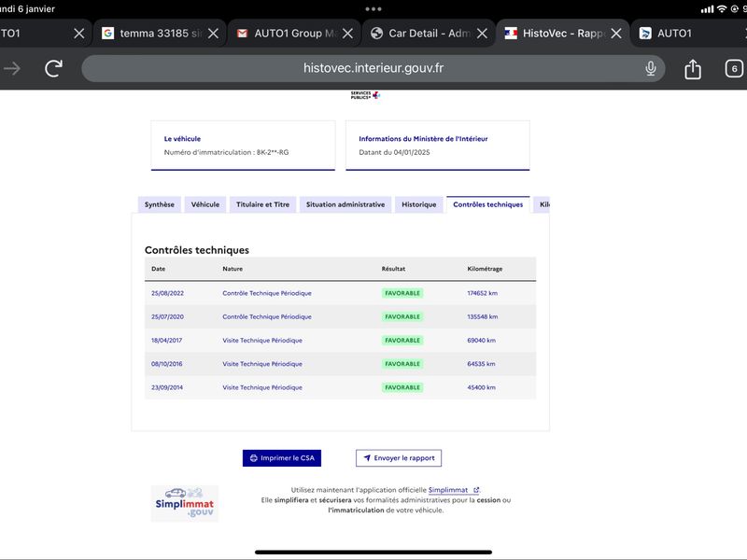Tap the microphone icon in address bar
Viewport: 747px width, 560px height.
coord(650,68)
